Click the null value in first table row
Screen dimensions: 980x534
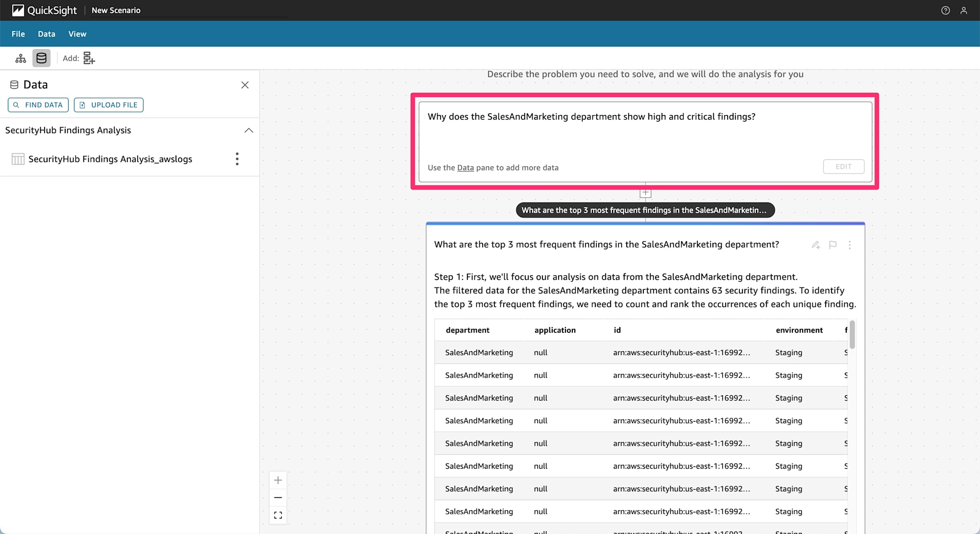[540, 353]
